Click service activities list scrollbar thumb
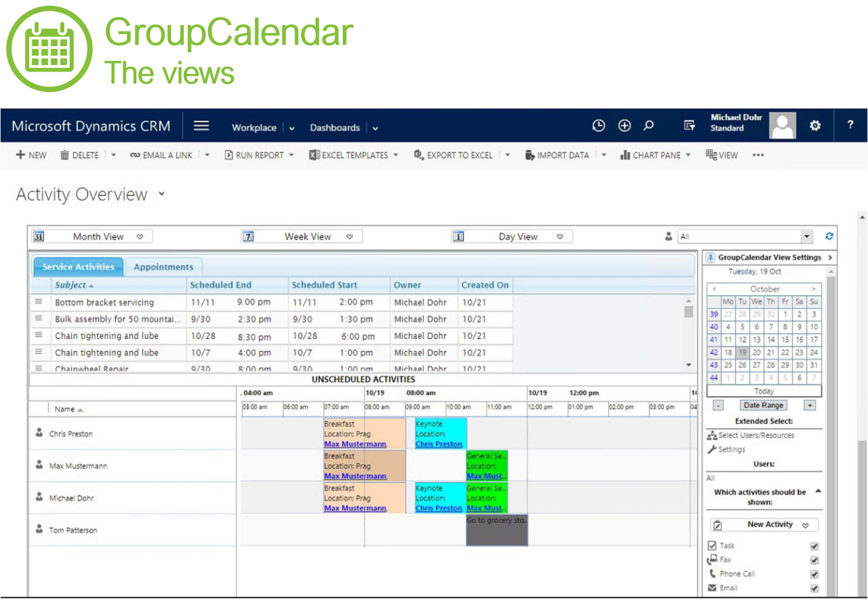868x604 pixels. click(x=688, y=312)
